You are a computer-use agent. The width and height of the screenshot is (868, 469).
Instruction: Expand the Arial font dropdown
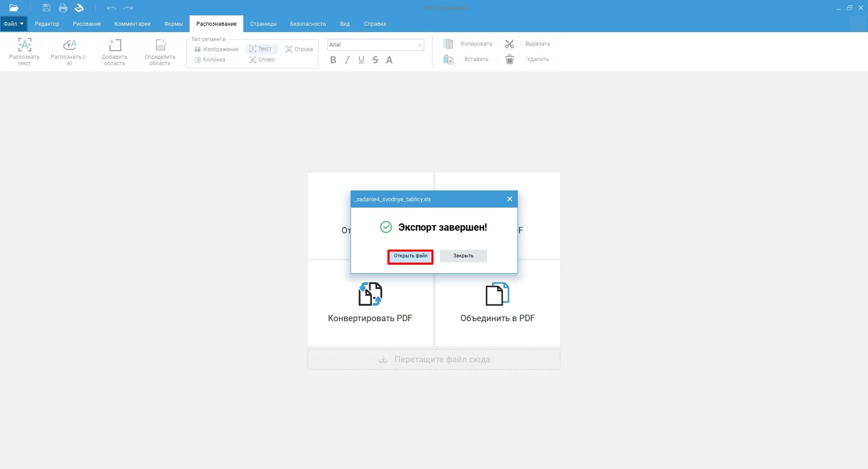point(420,45)
